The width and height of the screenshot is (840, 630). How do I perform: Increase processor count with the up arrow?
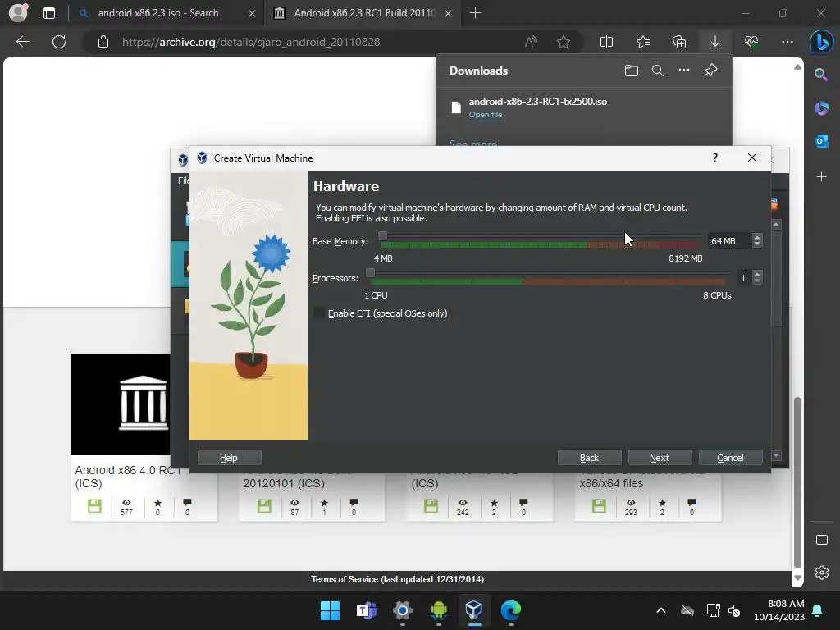(x=757, y=274)
